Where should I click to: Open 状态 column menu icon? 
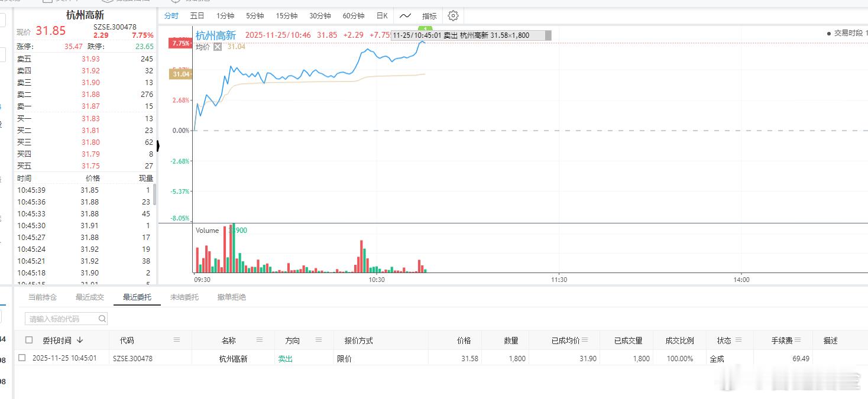coord(739,340)
